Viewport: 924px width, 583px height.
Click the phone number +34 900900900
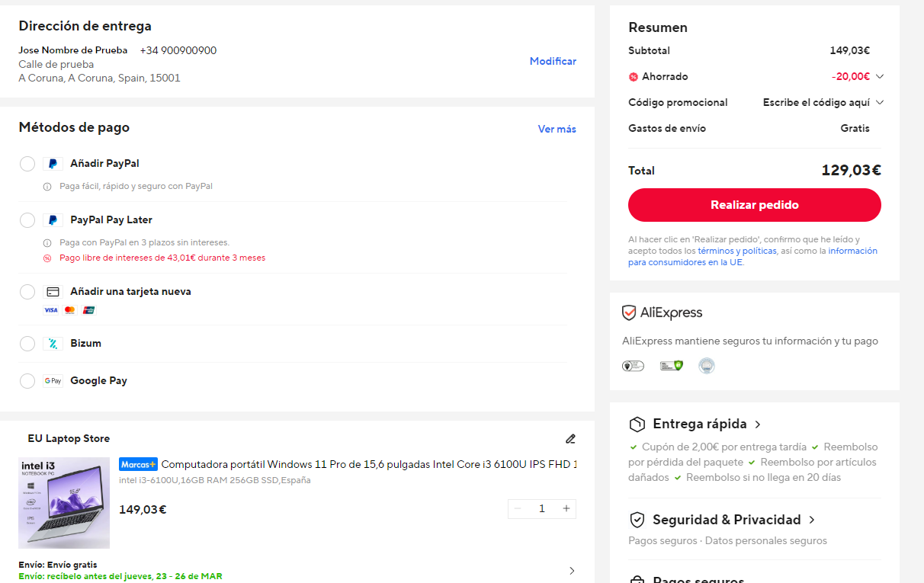point(178,51)
